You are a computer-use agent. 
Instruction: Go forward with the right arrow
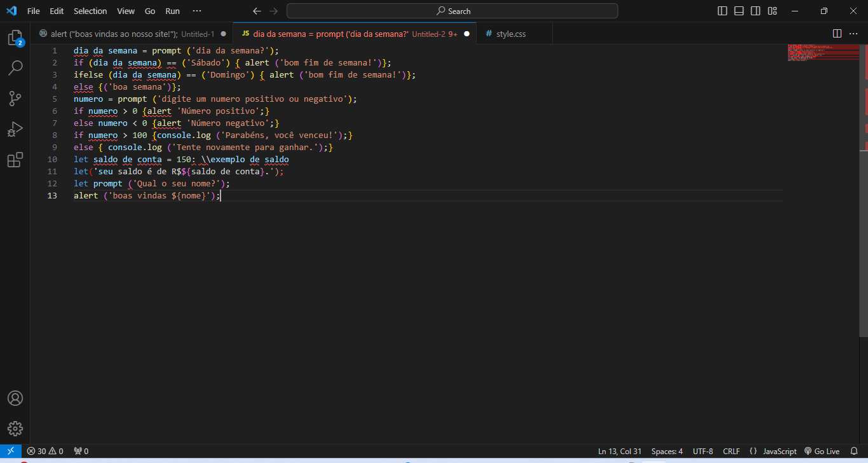(x=274, y=11)
